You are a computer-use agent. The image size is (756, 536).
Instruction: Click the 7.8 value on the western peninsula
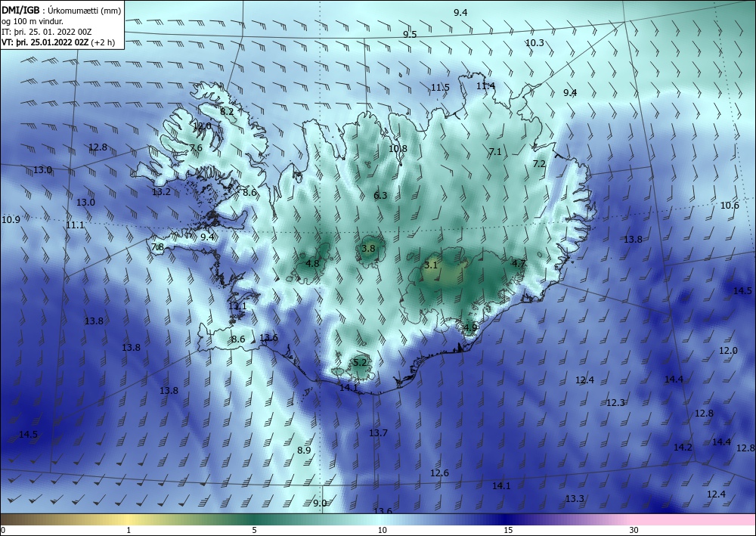[158, 247]
